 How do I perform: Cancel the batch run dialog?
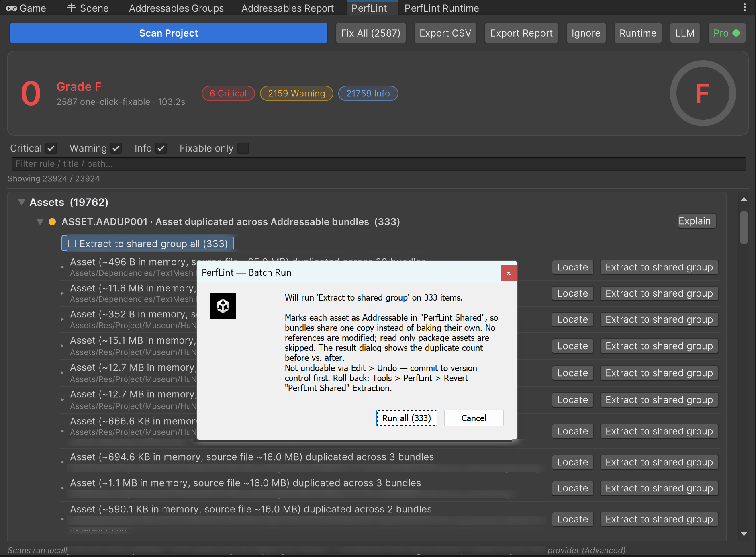pos(474,418)
